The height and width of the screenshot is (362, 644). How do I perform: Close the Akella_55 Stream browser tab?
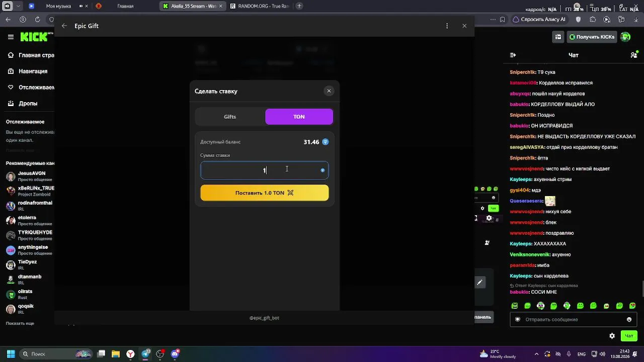(220, 6)
